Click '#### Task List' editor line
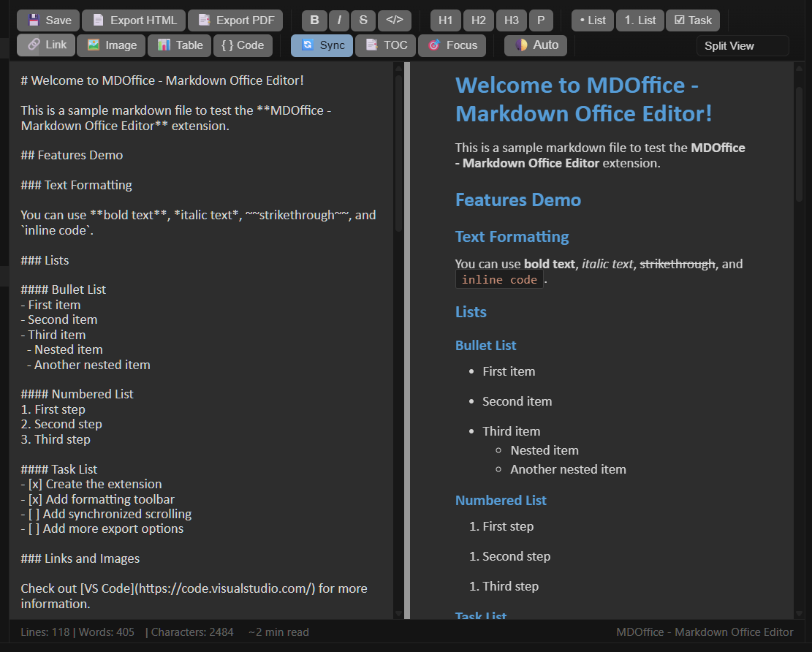The height and width of the screenshot is (652, 812). click(59, 469)
